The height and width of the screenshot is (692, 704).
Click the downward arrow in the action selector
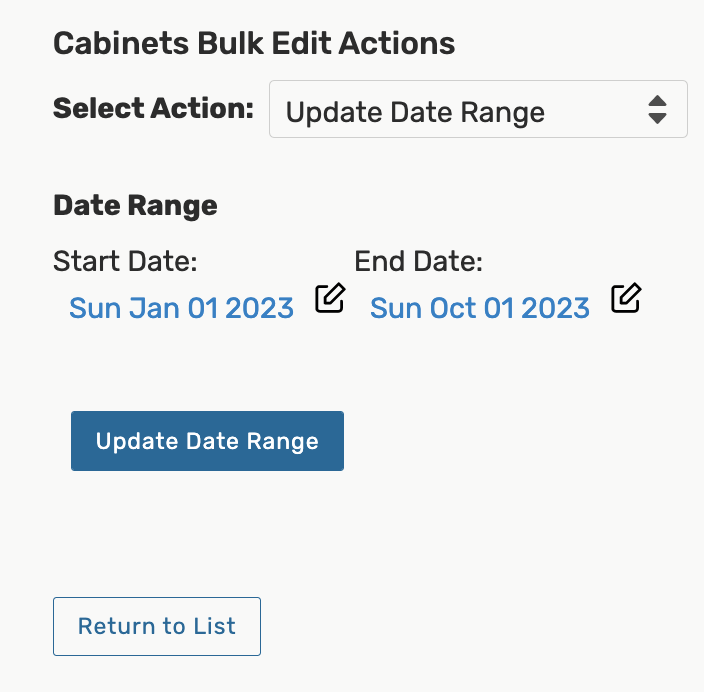click(657, 118)
